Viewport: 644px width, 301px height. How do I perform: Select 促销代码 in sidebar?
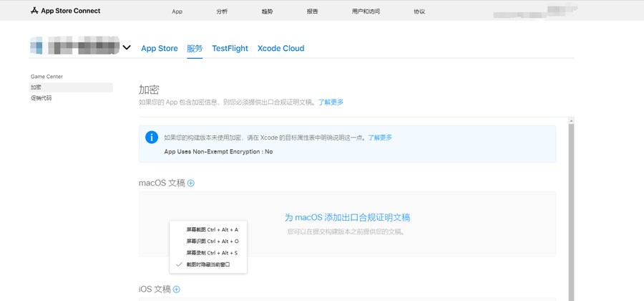click(41, 98)
